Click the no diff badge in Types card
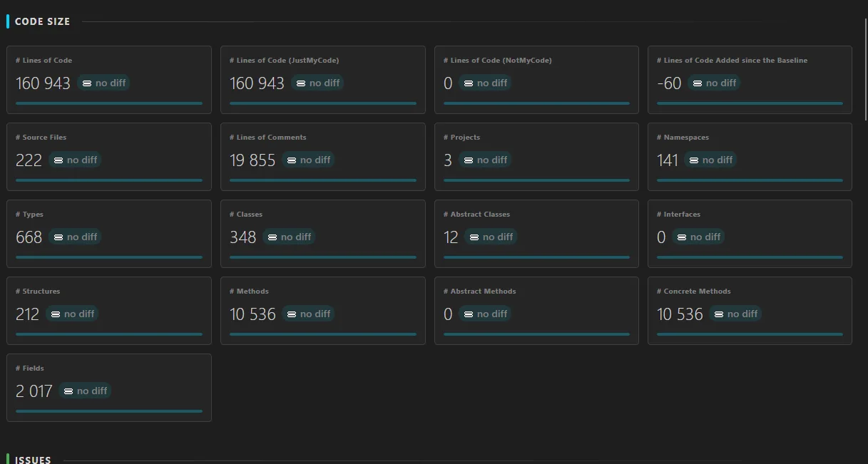868x464 pixels. pyautogui.click(x=75, y=237)
